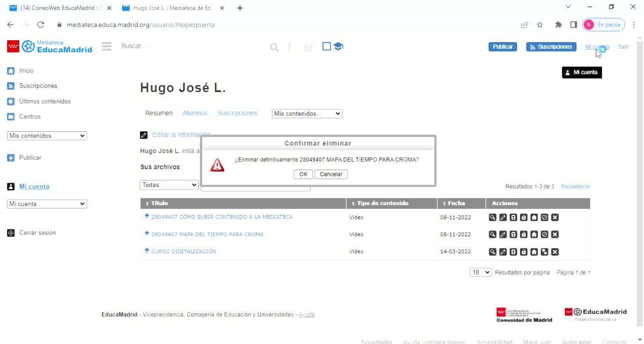Click the house icon in the CURSO DIGITALIZACIÓN row
Image resolution: width=644 pixels, height=344 pixels.
534,252
